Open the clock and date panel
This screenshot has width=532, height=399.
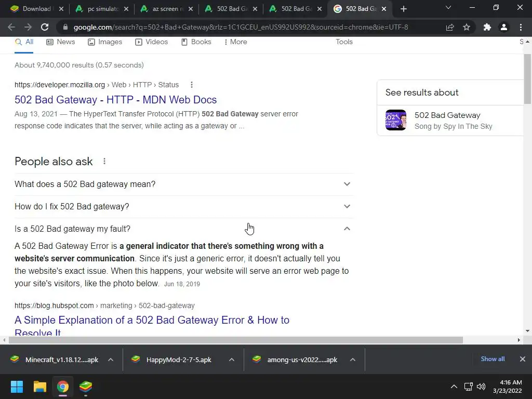(508, 387)
